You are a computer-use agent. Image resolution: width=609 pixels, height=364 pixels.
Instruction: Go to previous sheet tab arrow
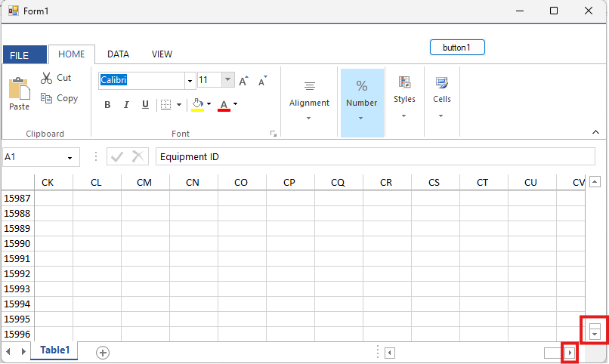(x=8, y=352)
